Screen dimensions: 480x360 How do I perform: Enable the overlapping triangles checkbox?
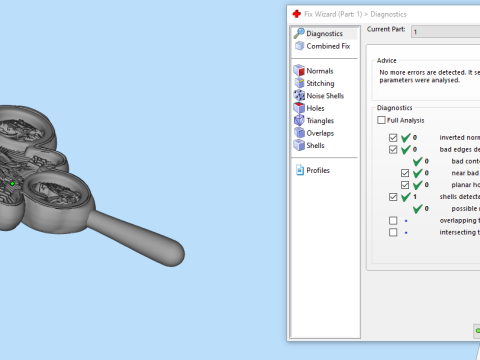point(393,220)
